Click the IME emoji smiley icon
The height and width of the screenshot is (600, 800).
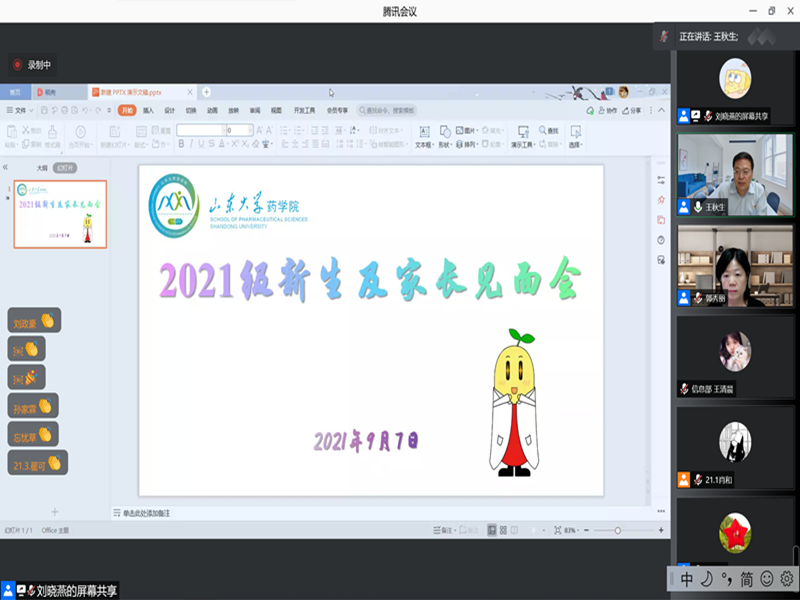(767, 578)
